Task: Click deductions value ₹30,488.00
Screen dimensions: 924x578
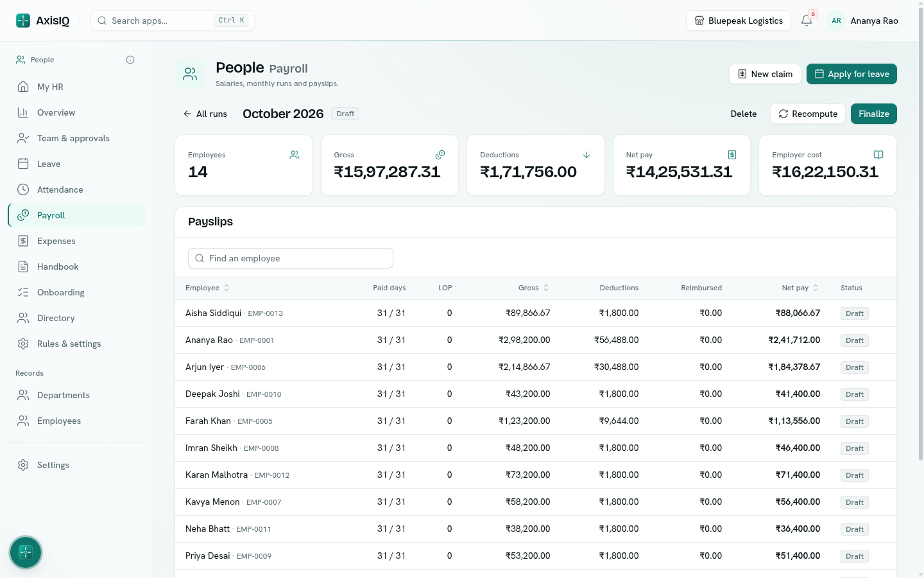Action: click(x=617, y=367)
